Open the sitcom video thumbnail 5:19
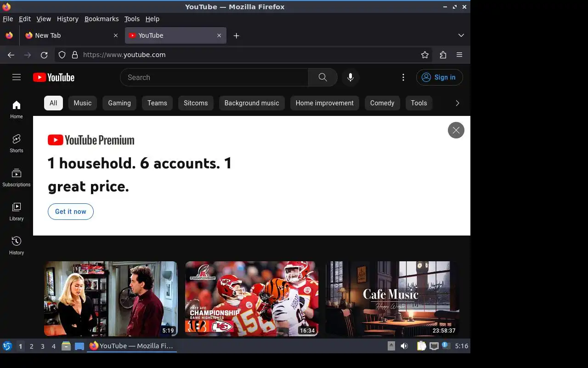Viewport: 588px width, 368px height. click(x=111, y=299)
